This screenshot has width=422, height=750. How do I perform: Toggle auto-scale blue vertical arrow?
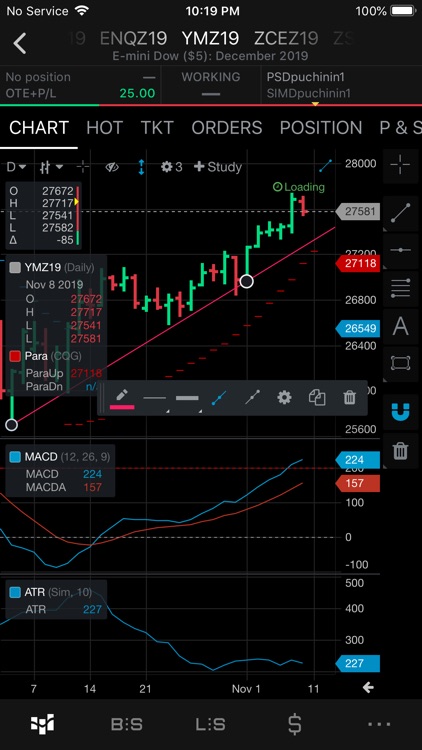click(141, 167)
